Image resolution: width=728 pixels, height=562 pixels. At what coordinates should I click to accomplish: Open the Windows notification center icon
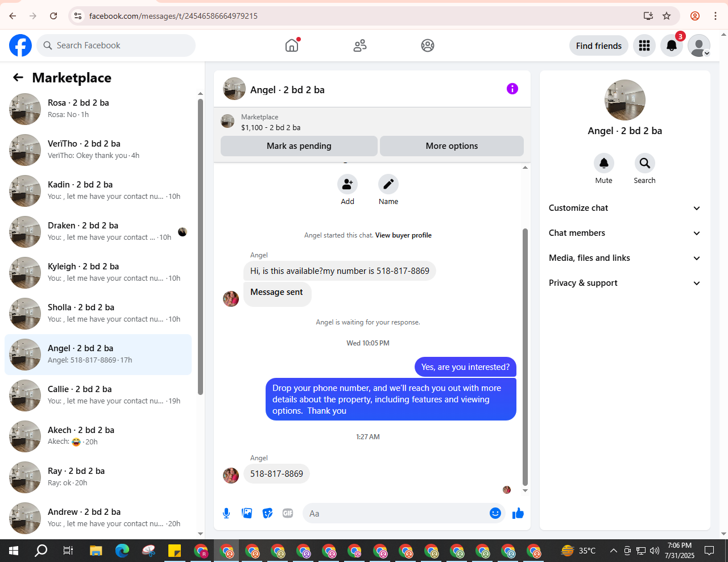pyautogui.click(x=709, y=551)
